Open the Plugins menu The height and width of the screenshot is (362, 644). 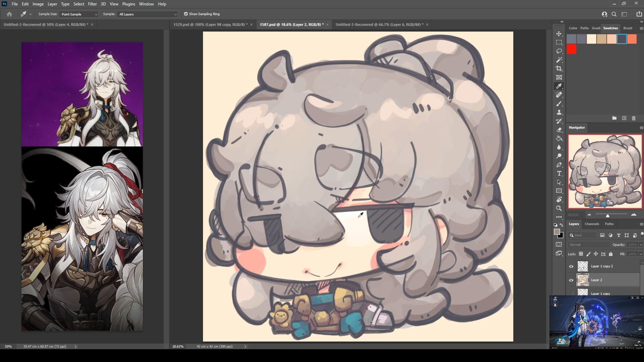point(128,4)
